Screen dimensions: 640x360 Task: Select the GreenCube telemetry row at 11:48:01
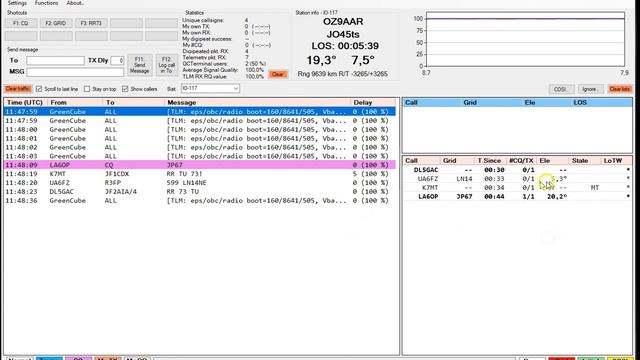[x=200, y=138]
